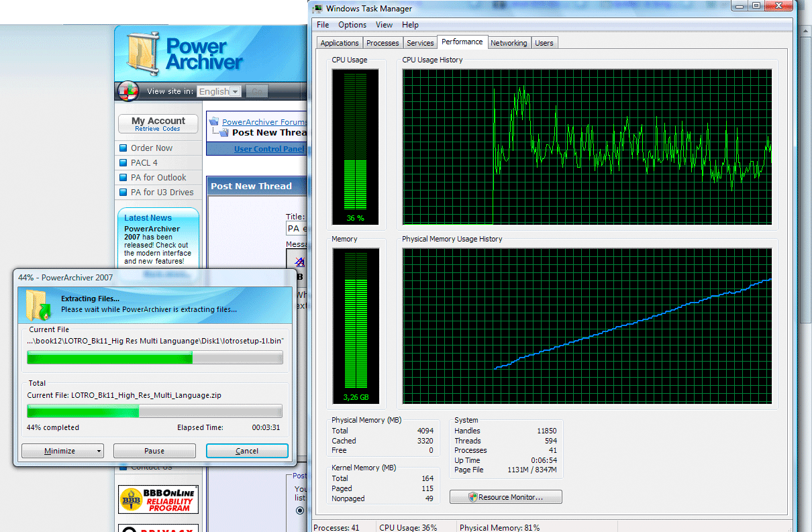This screenshot has width=812, height=532.
Task: Click the language flags globe icon
Action: 128,91
